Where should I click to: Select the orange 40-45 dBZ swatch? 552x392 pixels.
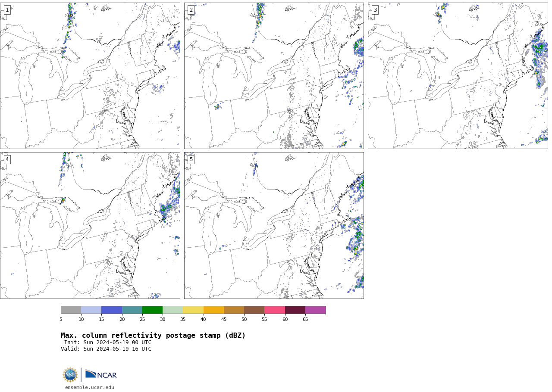click(x=213, y=310)
